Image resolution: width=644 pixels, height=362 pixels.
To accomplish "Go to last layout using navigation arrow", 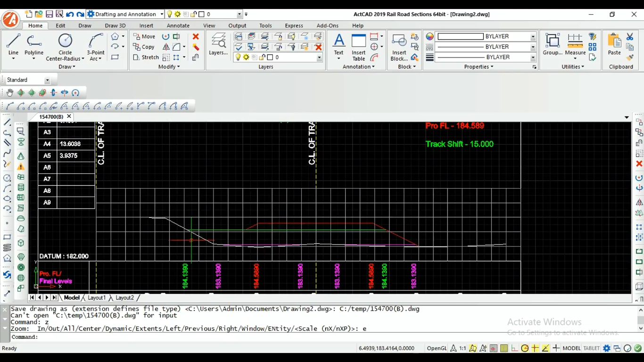I will coord(55,298).
